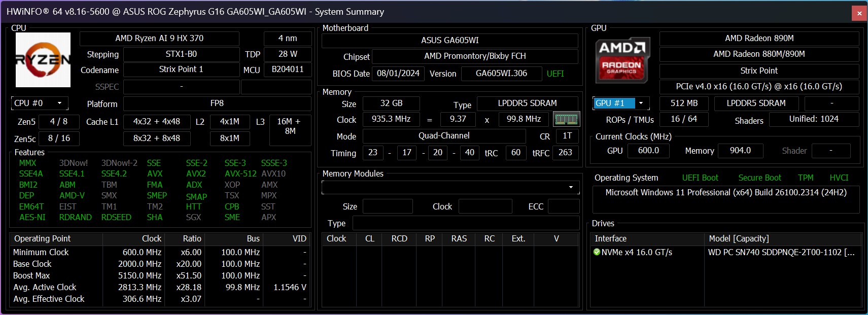Screen dimensions: 868x315
Task: Click the memory size 32 GB field
Action: click(391, 103)
